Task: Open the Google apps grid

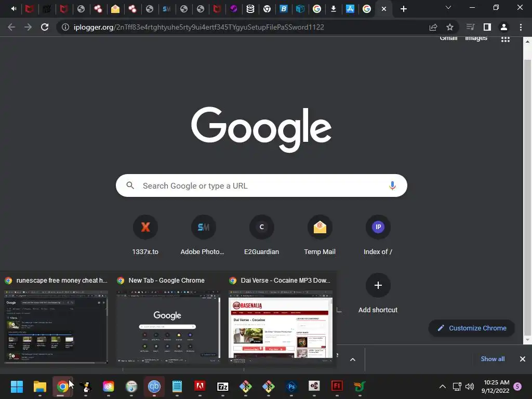Action: point(506,39)
